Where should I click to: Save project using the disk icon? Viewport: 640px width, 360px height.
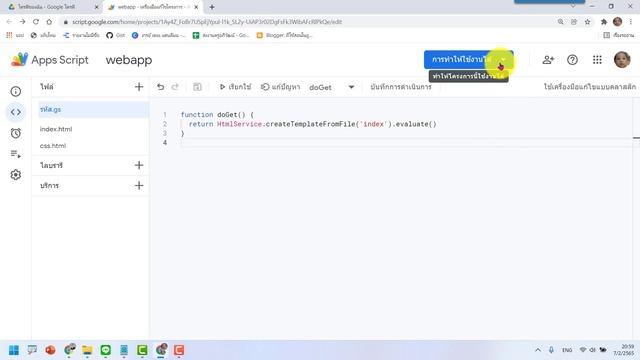pyautogui.click(x=197, y=87)
